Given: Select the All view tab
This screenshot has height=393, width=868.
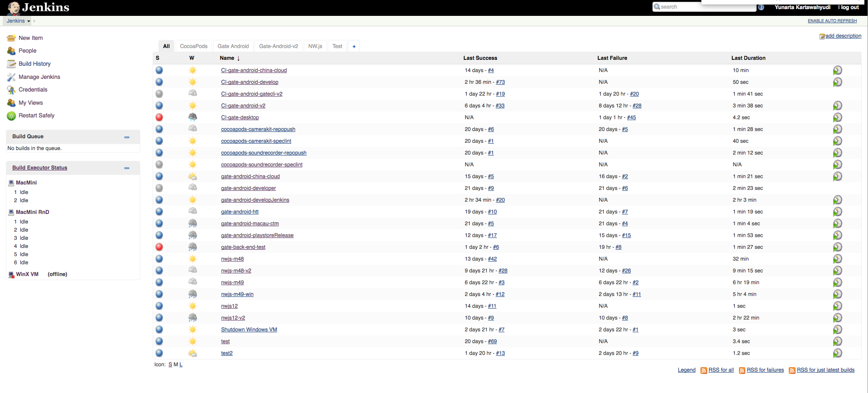Looking at the screenshot, I should pyautogui.click(x=166, y=46).
